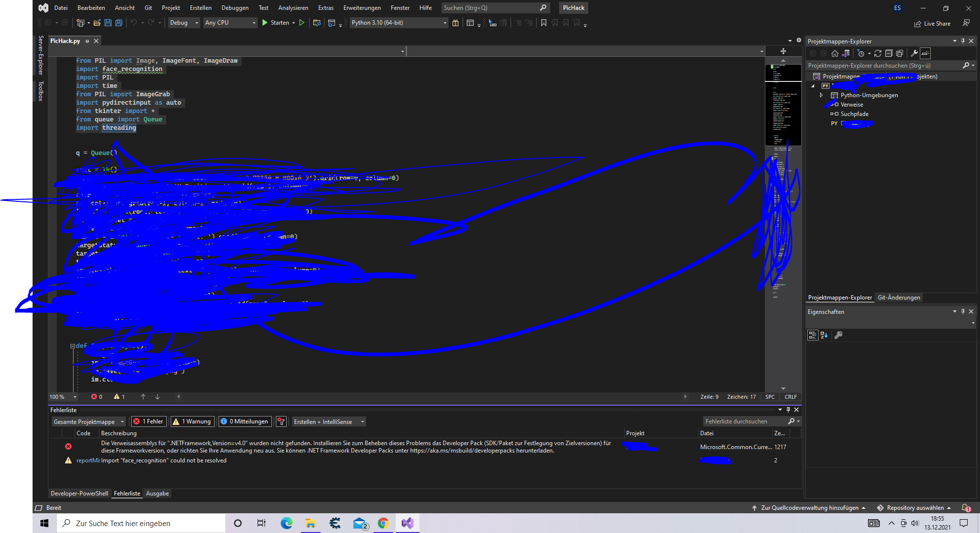Image resolution: width=980 pixels, height=533 pixels.
Task: Switch to the Ausgabe tab
Action: tap(157, 494)
